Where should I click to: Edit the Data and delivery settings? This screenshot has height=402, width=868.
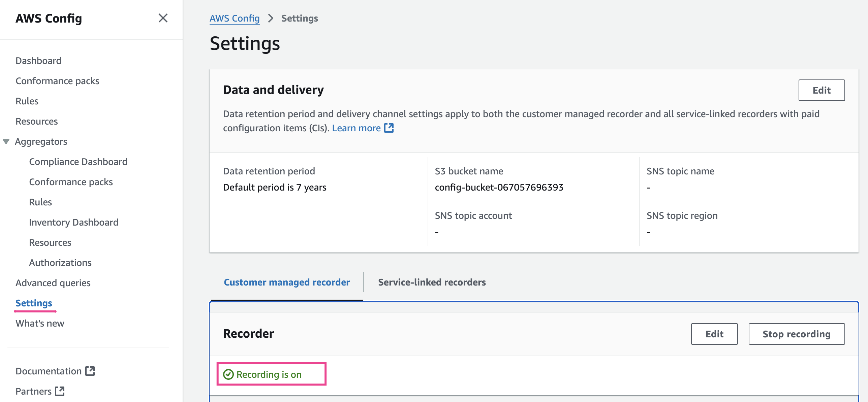[821, 90]
